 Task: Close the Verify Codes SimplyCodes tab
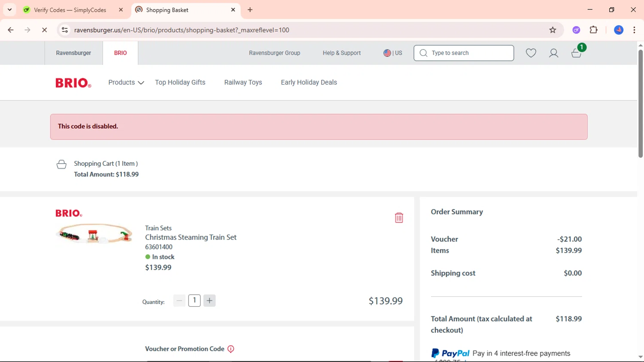tap(121, 10)
